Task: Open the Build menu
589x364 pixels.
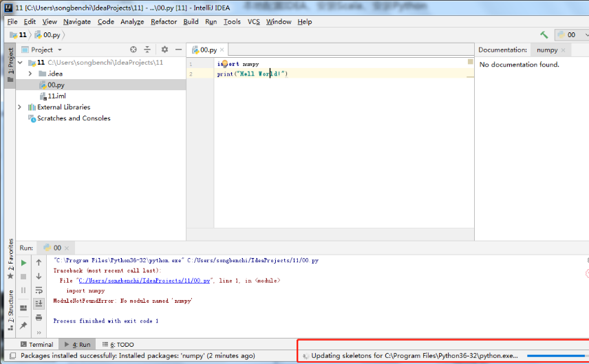Action: point(191,22)
